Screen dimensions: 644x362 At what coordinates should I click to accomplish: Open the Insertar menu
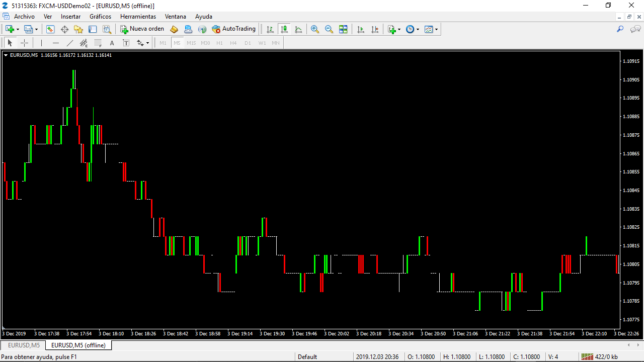tap(70, 17)
